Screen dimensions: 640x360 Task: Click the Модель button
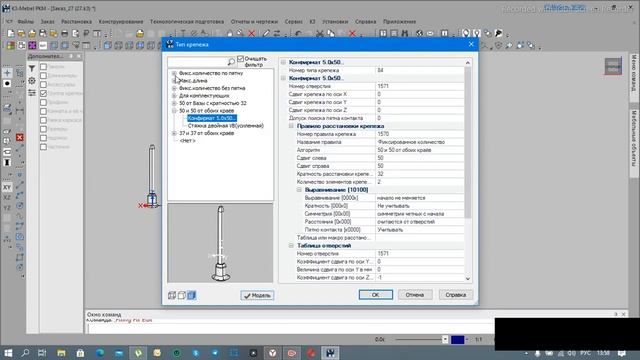(257, 295)
